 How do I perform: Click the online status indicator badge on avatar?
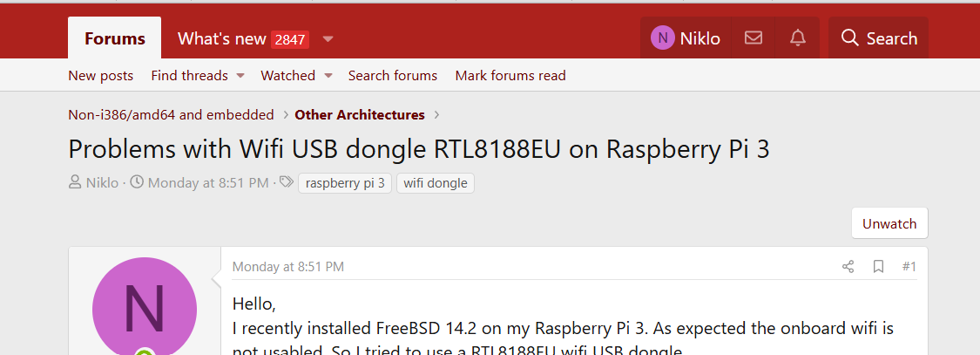click(145, 352)
